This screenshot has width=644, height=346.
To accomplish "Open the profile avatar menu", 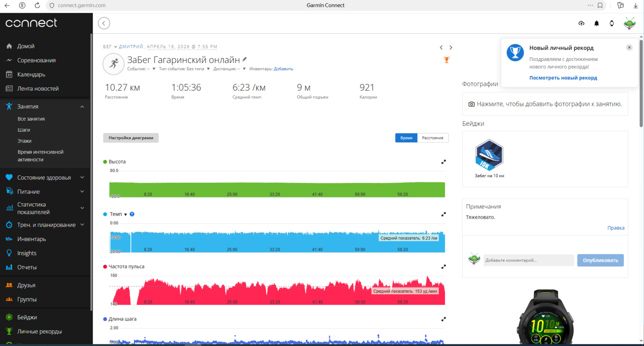I will click(630, 23).
